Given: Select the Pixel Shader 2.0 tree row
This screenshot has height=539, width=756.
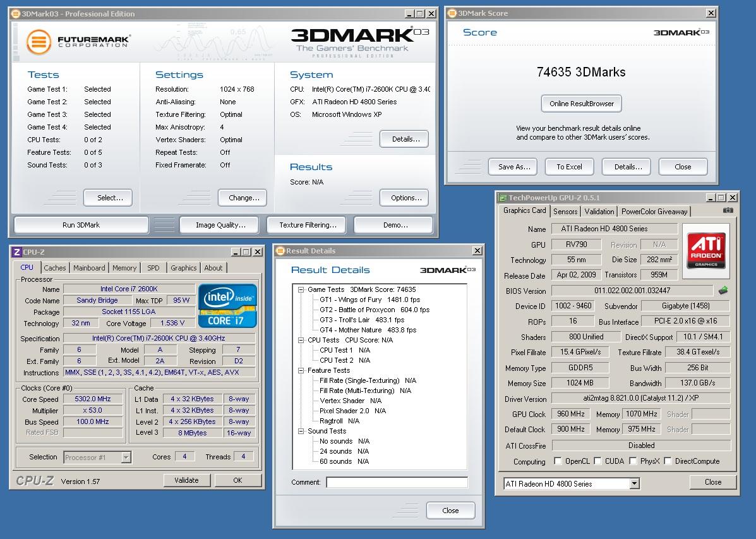Looking at the screenshot, I should 352,411.
